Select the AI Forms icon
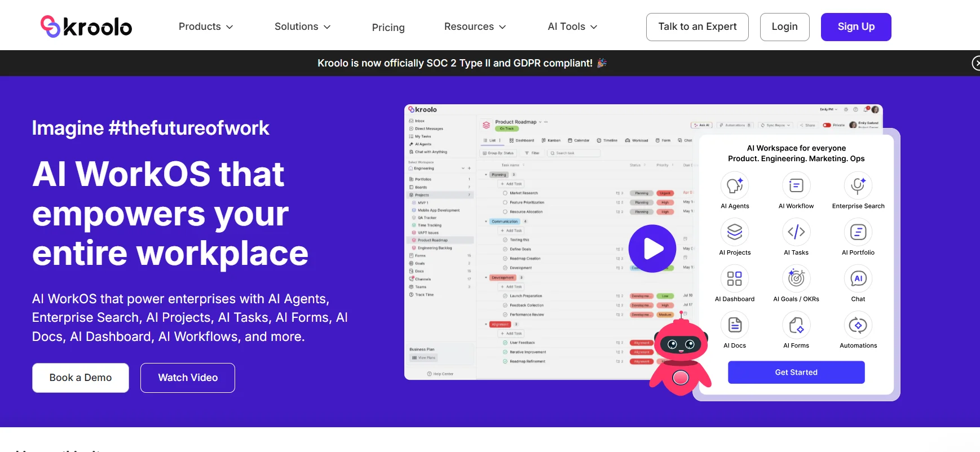 (796, 325)
